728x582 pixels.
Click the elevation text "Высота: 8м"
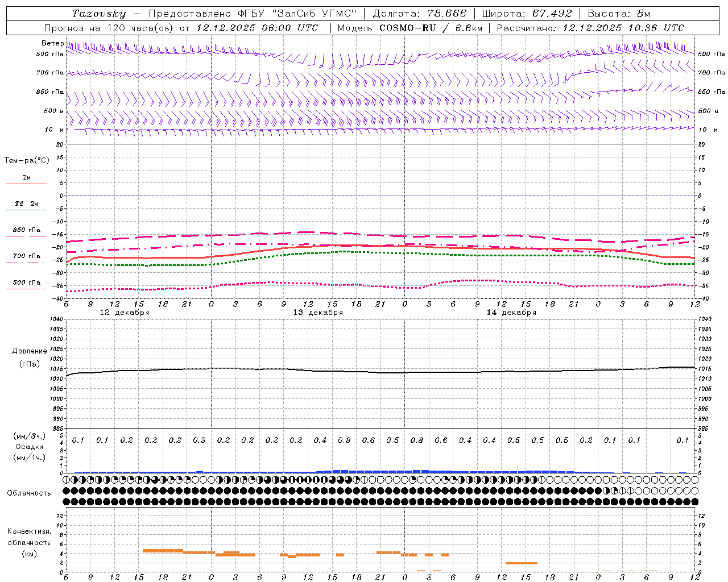[x=619, y=14]
